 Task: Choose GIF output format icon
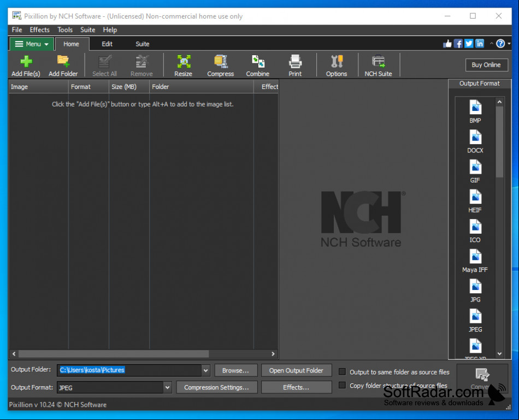coord(475,167)
